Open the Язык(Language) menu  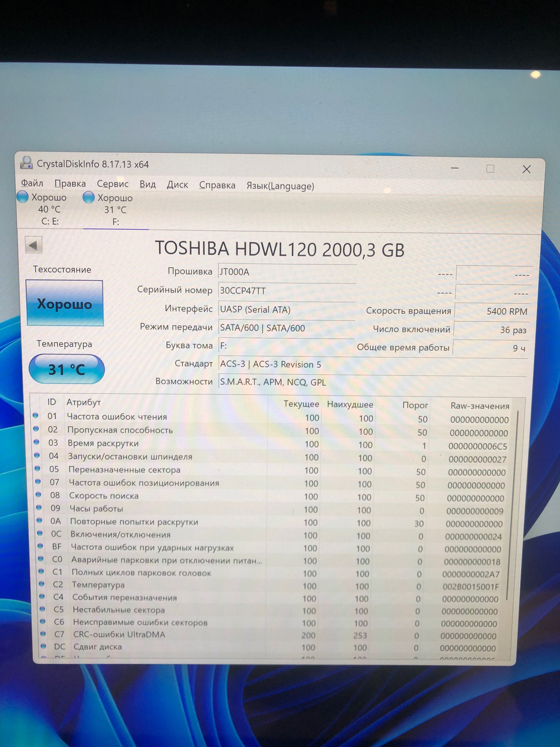pyautogui.click(x=281, y=186)
